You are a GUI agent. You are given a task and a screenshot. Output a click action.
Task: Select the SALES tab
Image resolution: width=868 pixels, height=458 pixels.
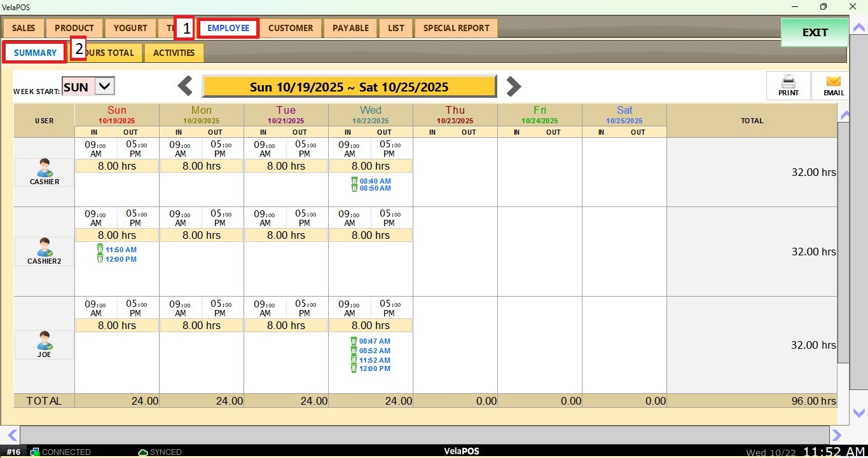coord(24,28)
